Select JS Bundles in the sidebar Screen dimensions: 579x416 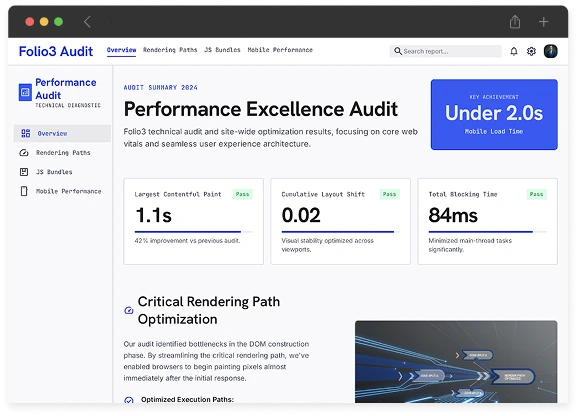(x=62, y=172)
